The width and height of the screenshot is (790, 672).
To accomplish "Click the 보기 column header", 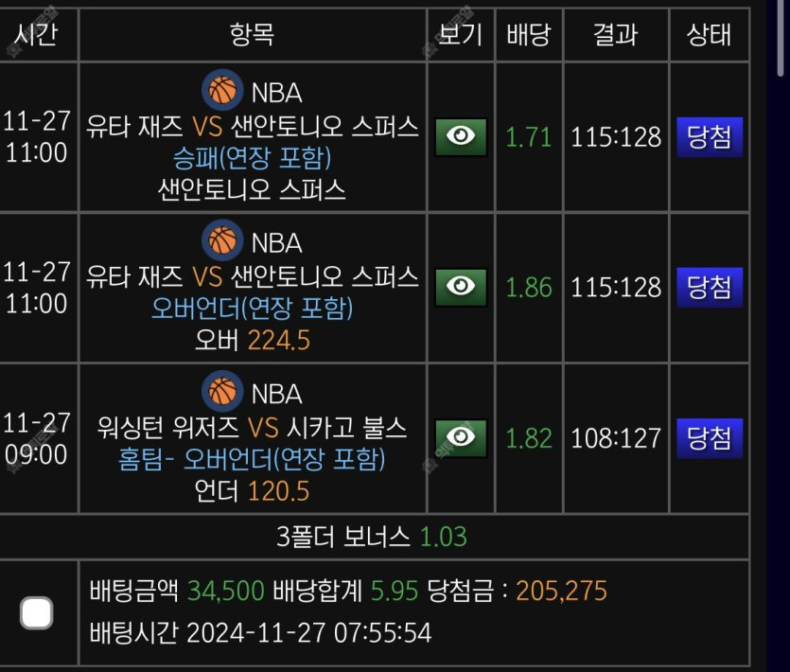I will click(x=461, y=35).
